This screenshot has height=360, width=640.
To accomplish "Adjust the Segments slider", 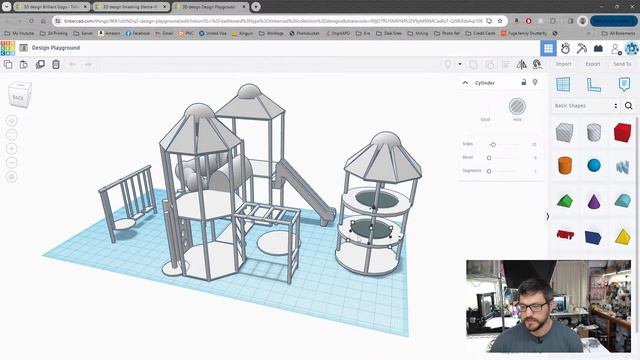I will pyautogui.click(x=489, y=171).
